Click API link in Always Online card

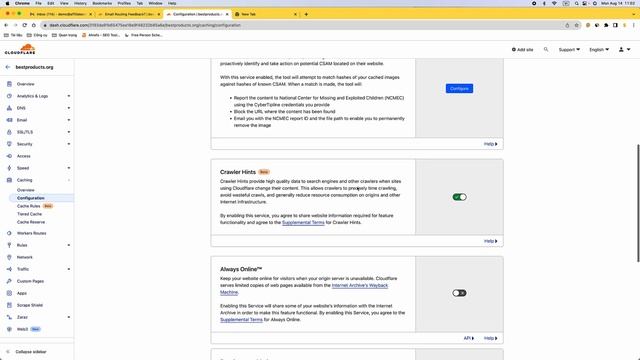click(469, 338)
